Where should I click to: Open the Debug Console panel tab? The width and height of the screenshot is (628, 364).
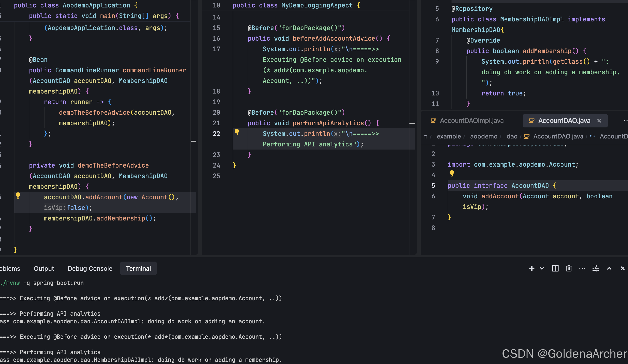pyautogui.click(x=90, y=268)
